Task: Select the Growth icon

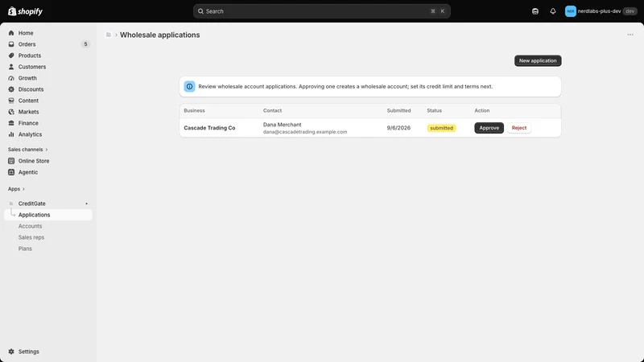Action: coord(11,78)
